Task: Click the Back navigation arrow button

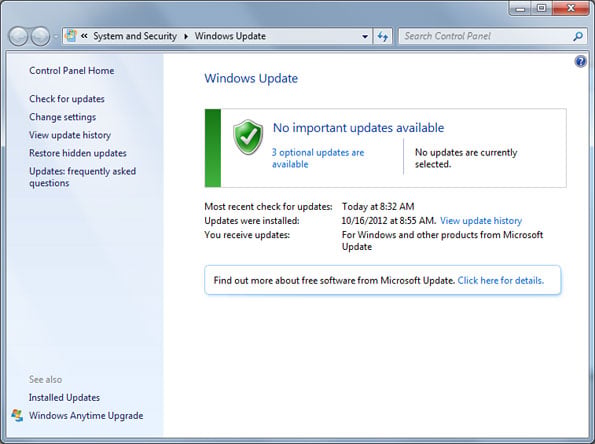Action: [x=18, y=36]
